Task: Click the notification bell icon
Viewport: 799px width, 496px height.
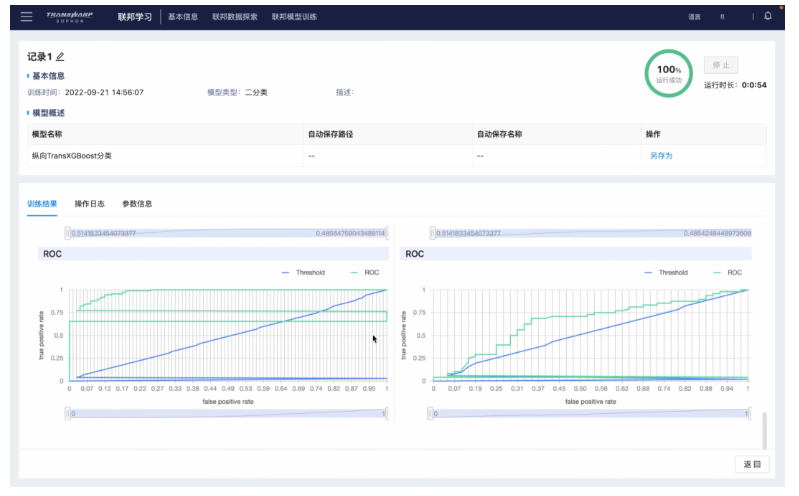Action: pyautogui.click(x=767, y=16)
